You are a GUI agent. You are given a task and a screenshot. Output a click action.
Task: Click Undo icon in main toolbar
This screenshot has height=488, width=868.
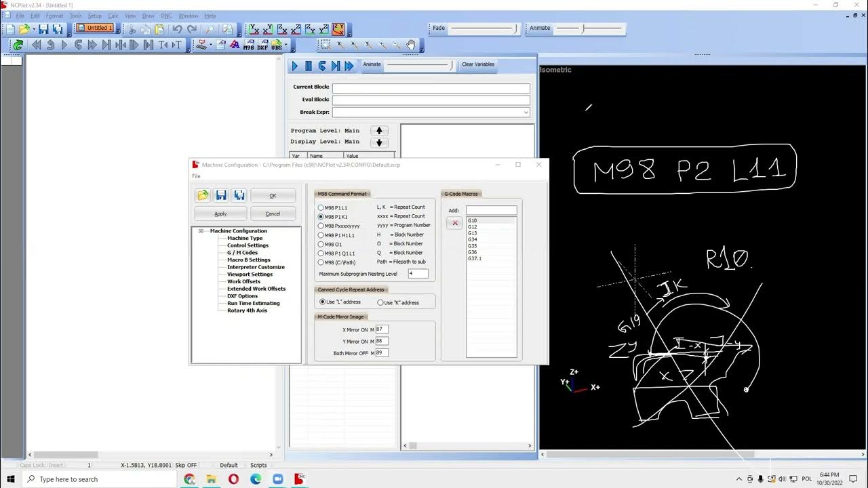pos(177,29)
